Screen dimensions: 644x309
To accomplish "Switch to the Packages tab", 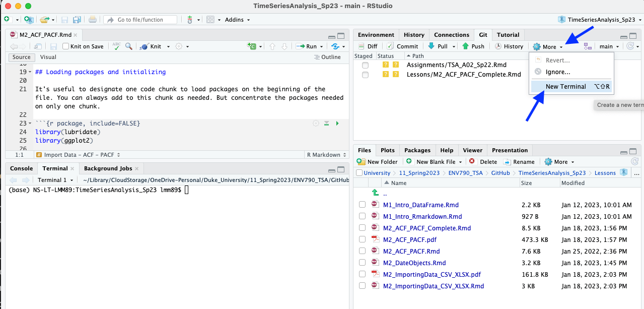I will (417, 150).
